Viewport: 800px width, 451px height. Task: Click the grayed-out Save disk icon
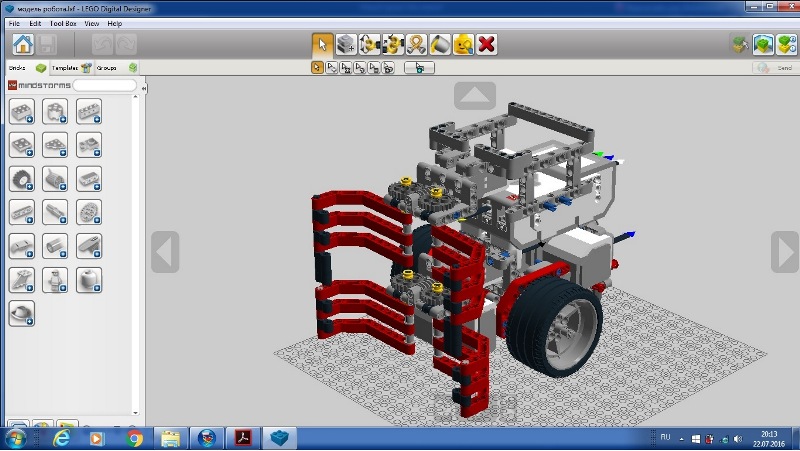[x=47, y=44]
